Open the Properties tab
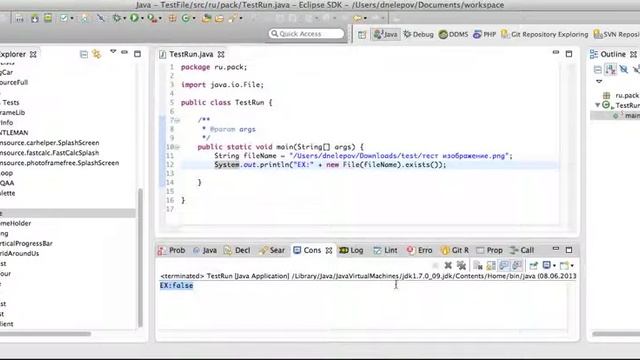Image resolution: width=640 pixels, height=360 pixels. pyautogui.click(x=489, y=250)
